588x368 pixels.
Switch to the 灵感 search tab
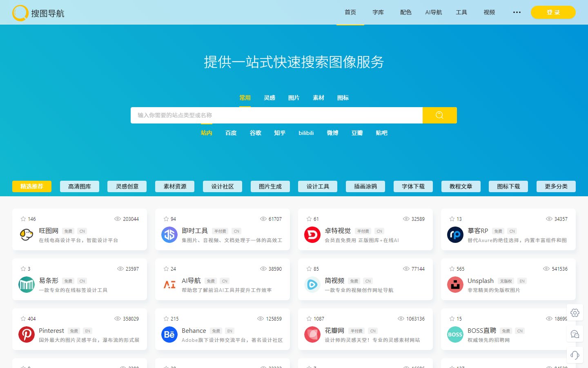(x=269, y=98)
